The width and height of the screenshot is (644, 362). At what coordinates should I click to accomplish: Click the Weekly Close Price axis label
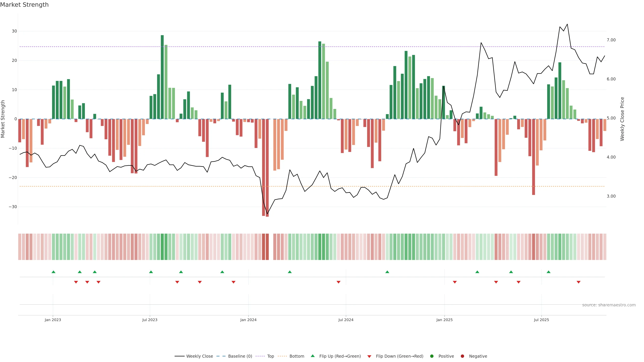pos(622,119)
